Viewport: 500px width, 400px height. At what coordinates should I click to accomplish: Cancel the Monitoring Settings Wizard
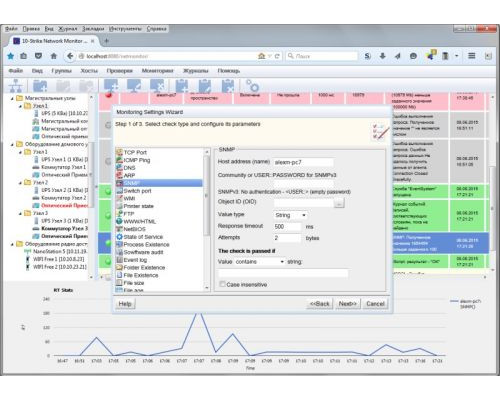coord(375,304)
